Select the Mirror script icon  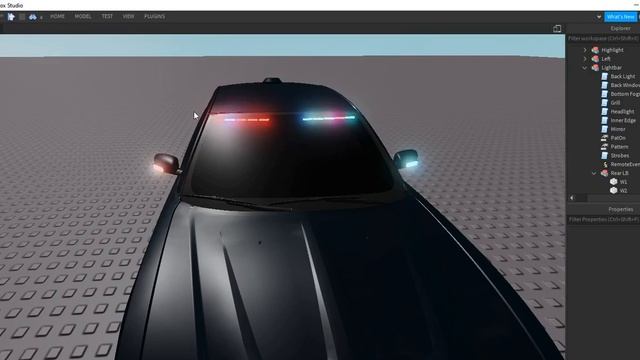[x=604, y=129]
